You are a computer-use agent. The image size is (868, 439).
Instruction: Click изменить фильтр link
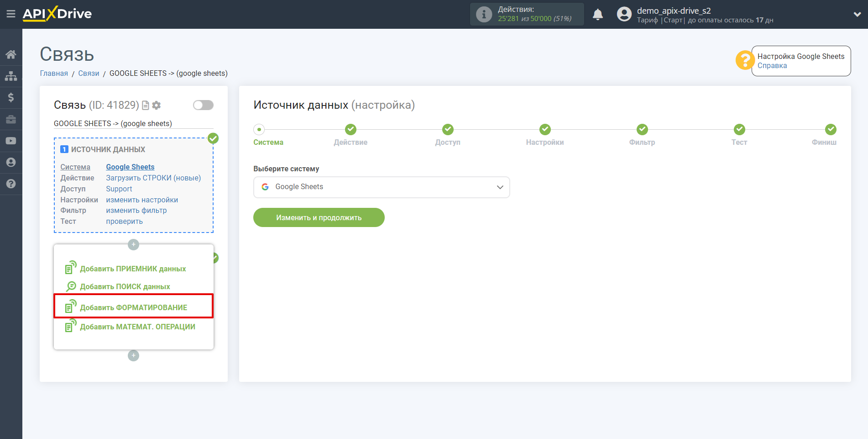tap(136, 211)
